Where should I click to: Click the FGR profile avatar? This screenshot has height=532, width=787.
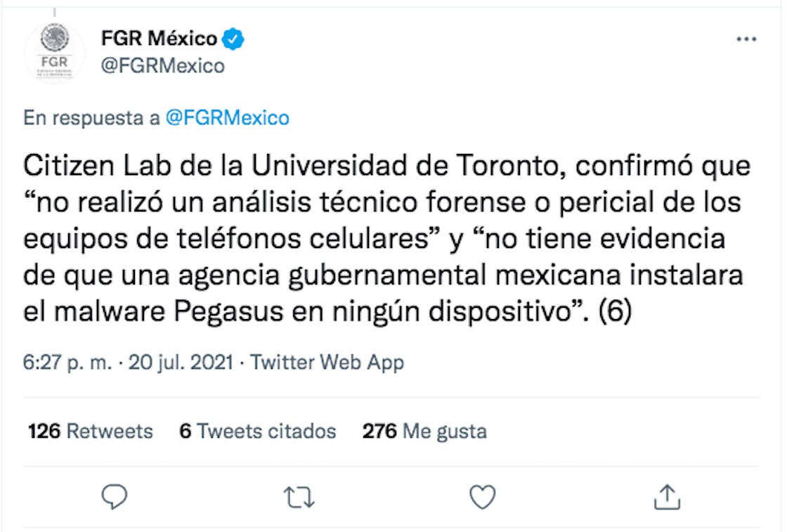pos(54,51)
